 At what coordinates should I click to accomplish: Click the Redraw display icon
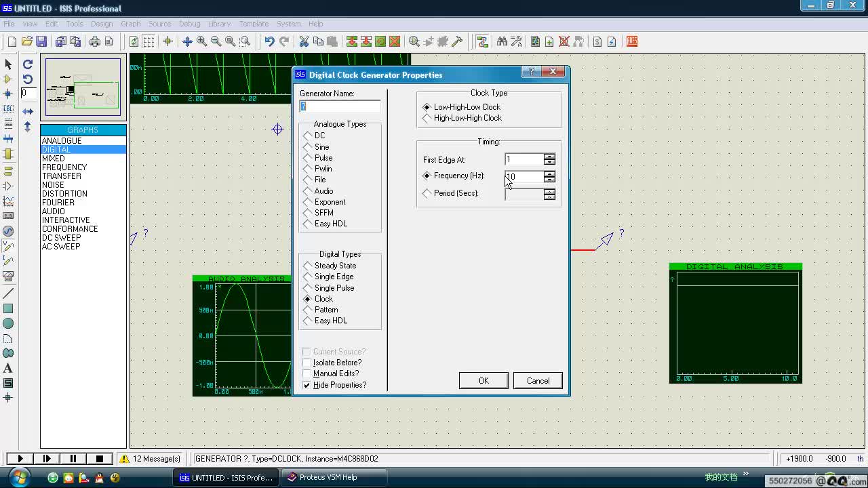coord(134,41)
